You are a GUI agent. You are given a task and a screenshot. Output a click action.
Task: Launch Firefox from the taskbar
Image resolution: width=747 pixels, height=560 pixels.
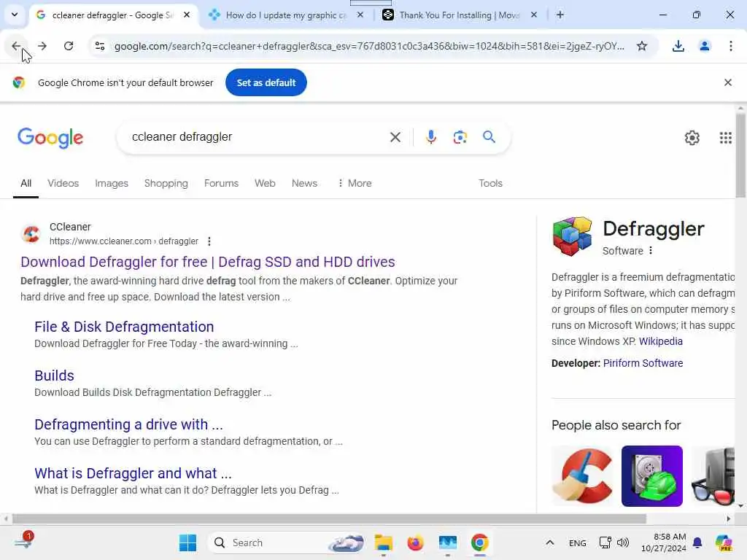click(415, 542)
